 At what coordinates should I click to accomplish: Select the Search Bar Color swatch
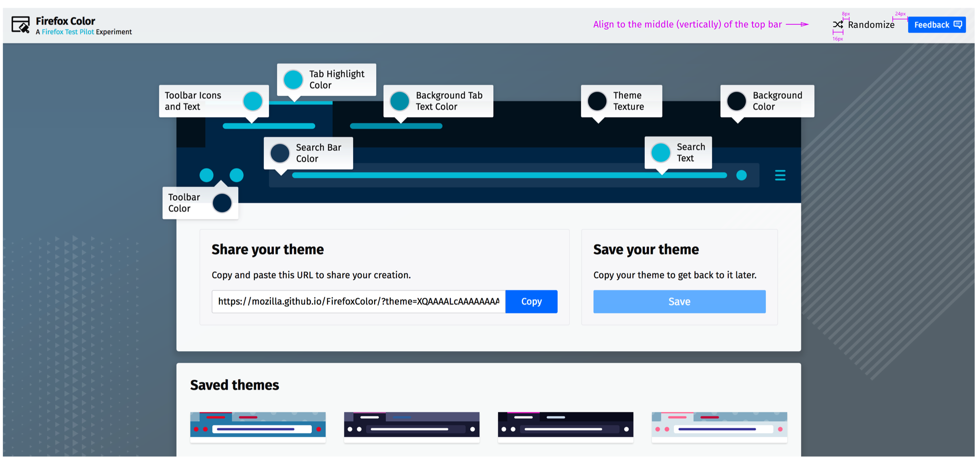[x=280, y=153]
